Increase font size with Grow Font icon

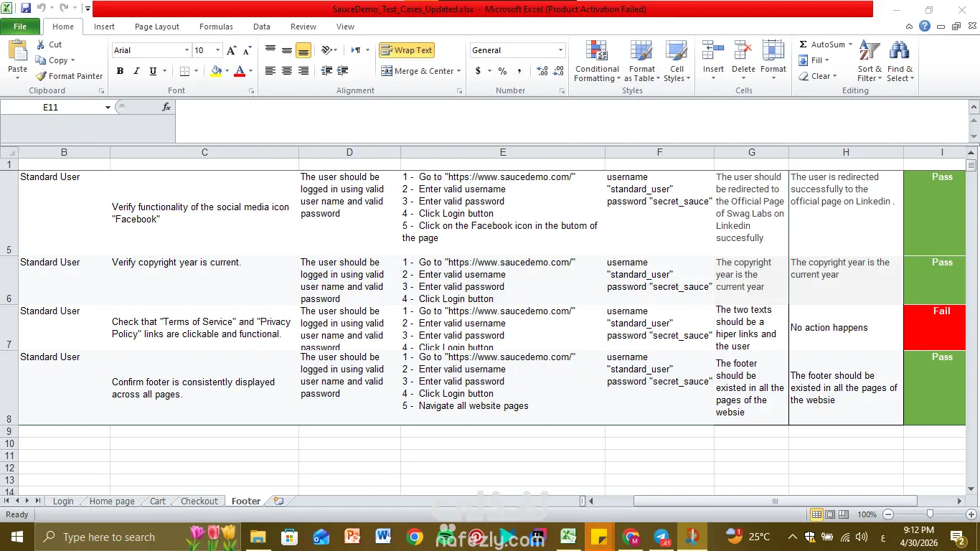click(231, 50)
